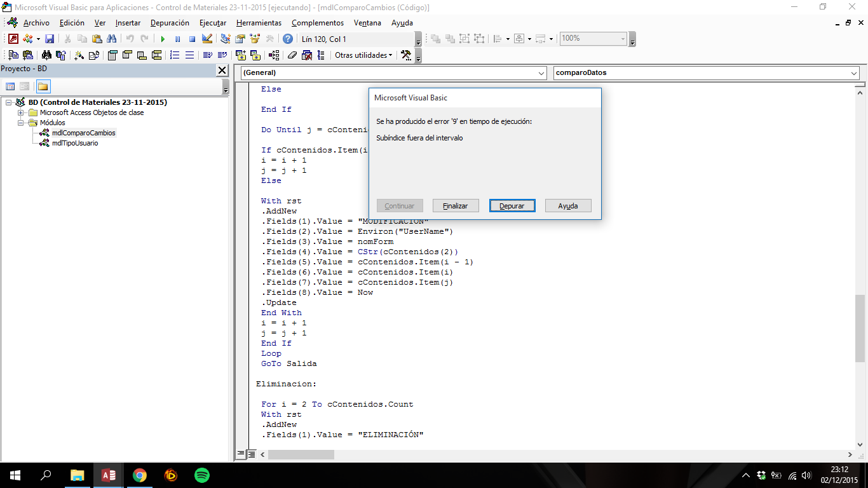
Task: Toggle Procedure View button at bottom-left of code
Action: click(x=241, y=454)
